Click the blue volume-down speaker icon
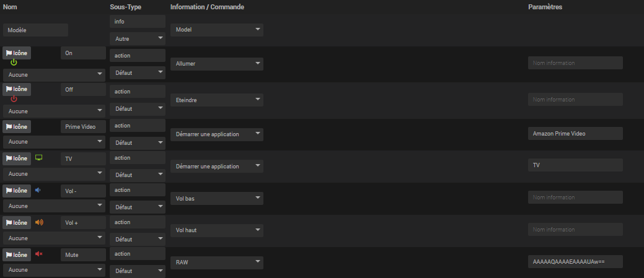This screenshot has height=278, width=644. [38, 190]
